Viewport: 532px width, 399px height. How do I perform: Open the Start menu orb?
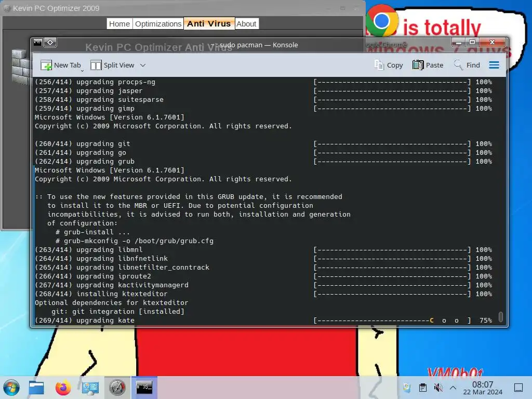pos(11,388)
